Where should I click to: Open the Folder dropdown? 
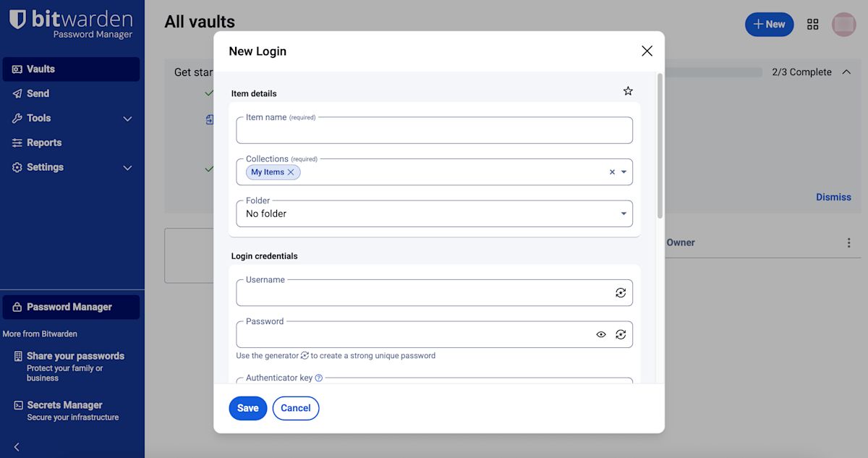tap(434, 214)
